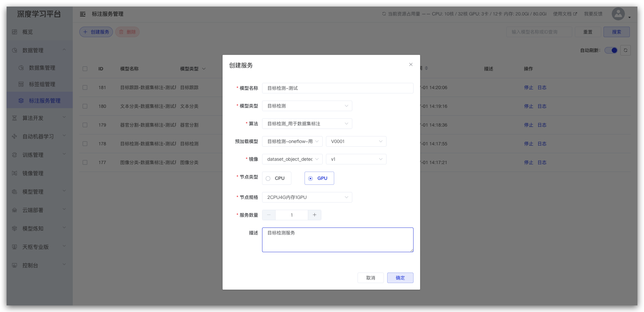The image size is (644, 312).
Task: Click the 镜像管理 icon in sidebar
Action: (14, 173)
